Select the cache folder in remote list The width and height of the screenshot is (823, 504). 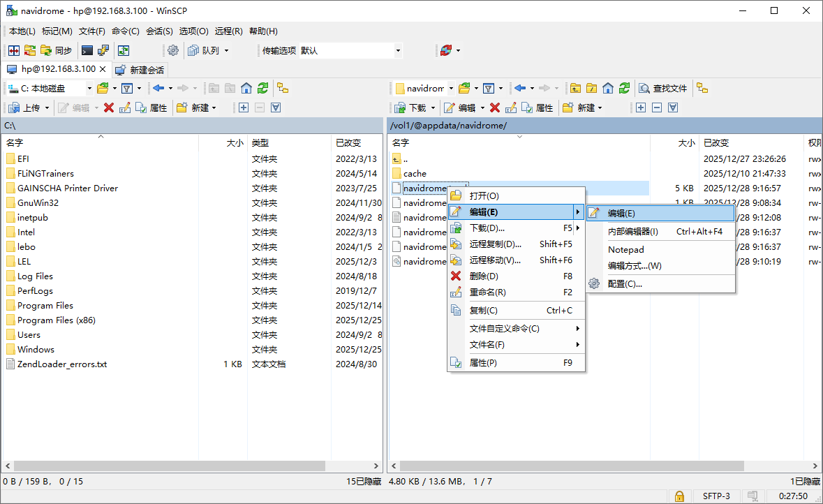[415, 173]
